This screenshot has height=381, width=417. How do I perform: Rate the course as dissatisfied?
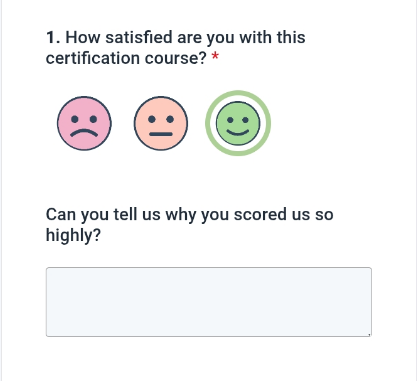[x=84, y=123]
